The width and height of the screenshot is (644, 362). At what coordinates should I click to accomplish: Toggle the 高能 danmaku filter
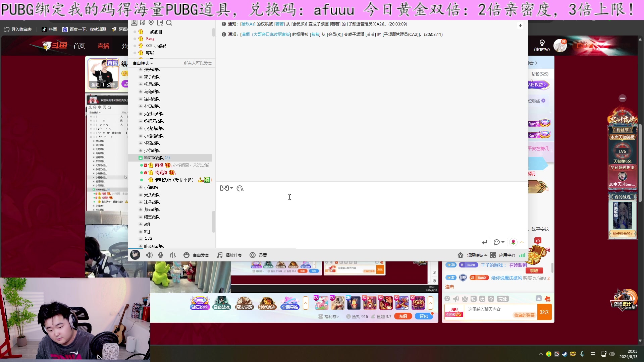pyautogui.click(x=502, y=299)
